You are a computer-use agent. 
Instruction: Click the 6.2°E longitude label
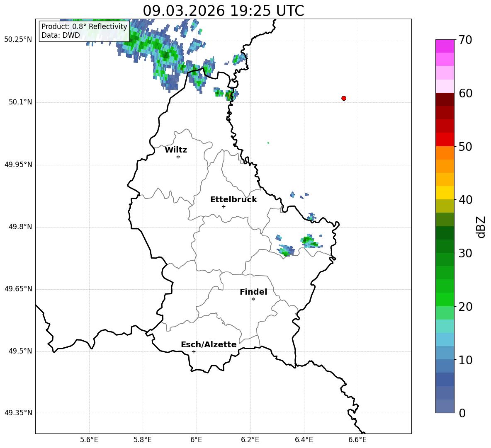click(x=250, y=440)
